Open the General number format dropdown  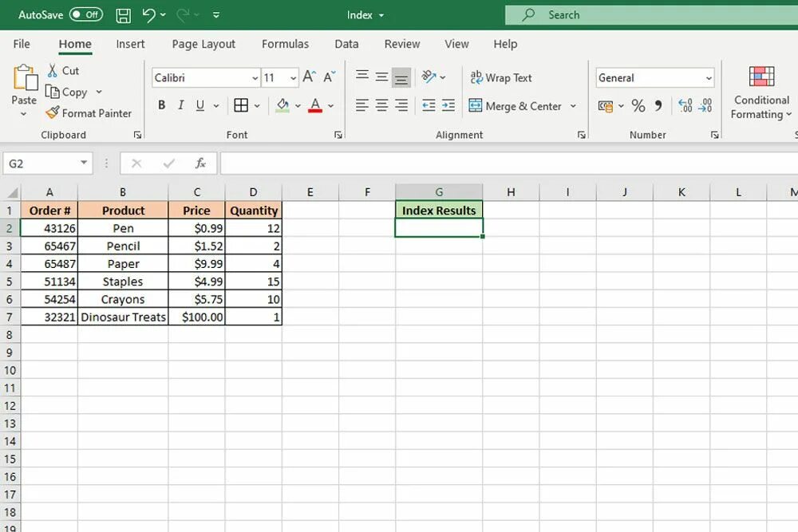[709, 78]
